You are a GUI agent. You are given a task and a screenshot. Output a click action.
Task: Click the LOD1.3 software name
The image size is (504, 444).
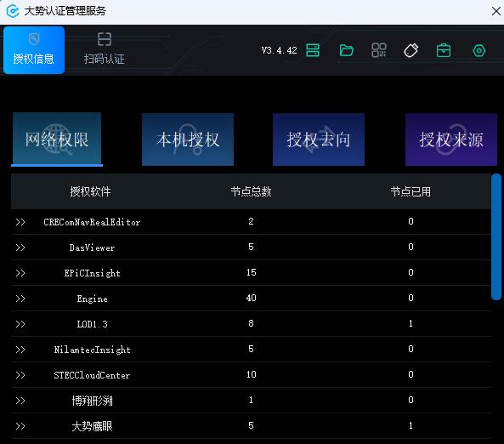pyautogui.click(x=92, y=324)
